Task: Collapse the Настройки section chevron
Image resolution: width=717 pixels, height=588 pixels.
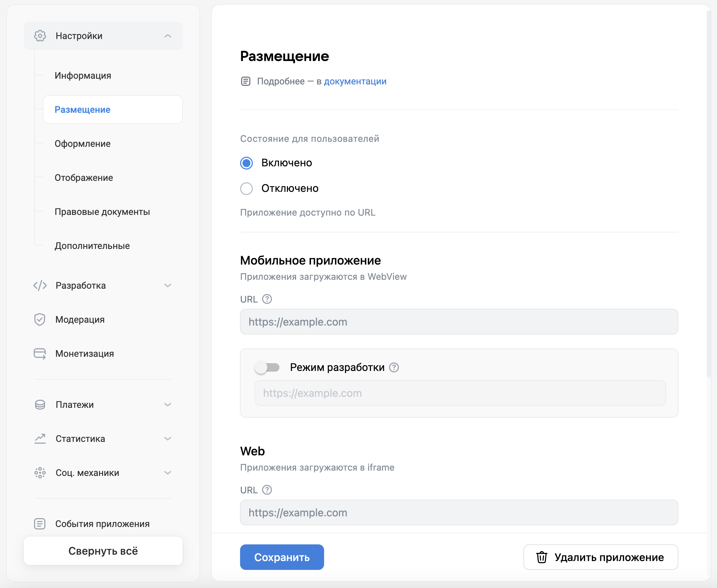Action: click(168, 35)
